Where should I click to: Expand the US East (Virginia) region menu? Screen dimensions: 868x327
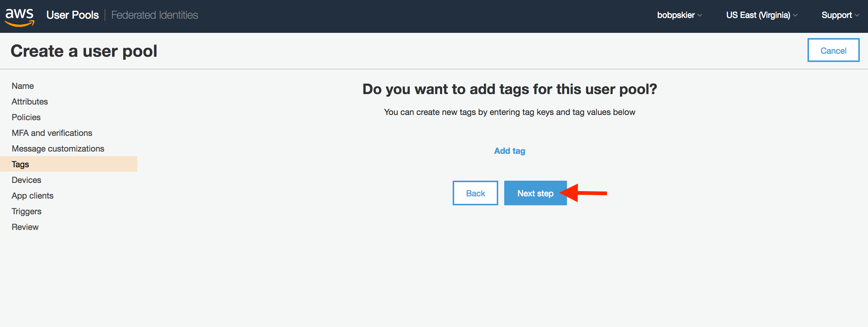[762, 15]
